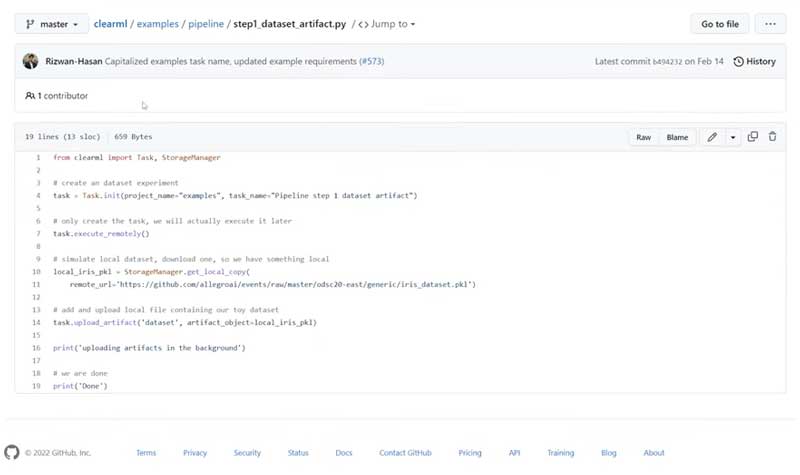Click the task.upload_artifact code line
The image size is (800, 475).
[x=185, y=322]
